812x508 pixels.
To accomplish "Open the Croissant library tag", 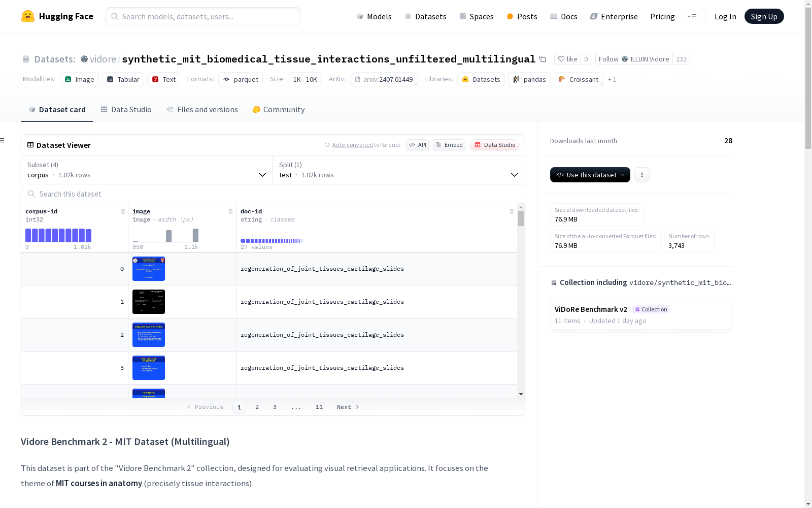I will (x=579, y=79).
